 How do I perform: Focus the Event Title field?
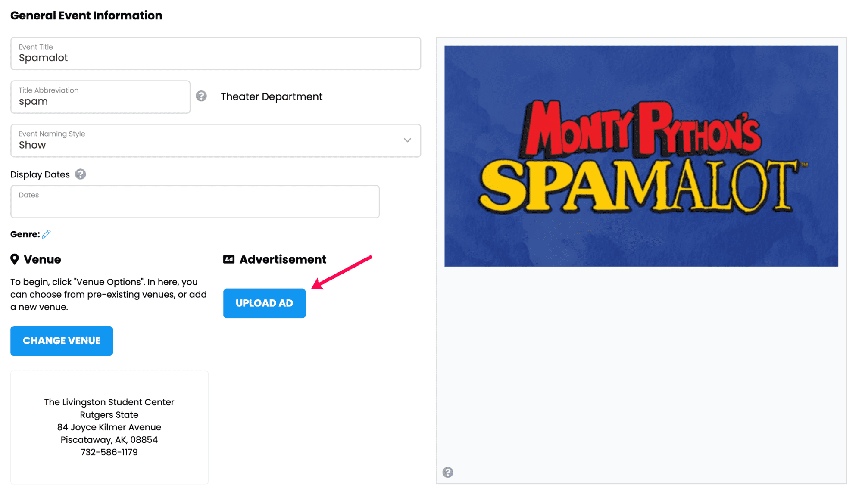tap(215, 53)
